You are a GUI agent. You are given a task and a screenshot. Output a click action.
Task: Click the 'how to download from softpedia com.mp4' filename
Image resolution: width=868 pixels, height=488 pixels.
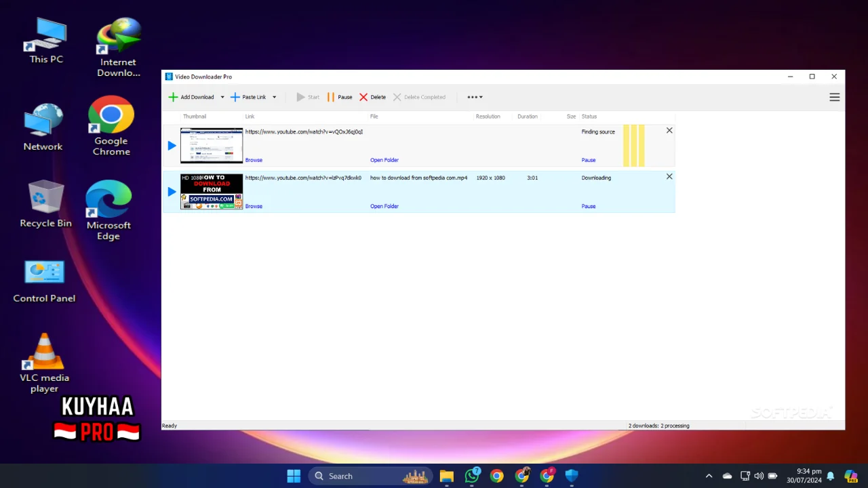[418, 178]
